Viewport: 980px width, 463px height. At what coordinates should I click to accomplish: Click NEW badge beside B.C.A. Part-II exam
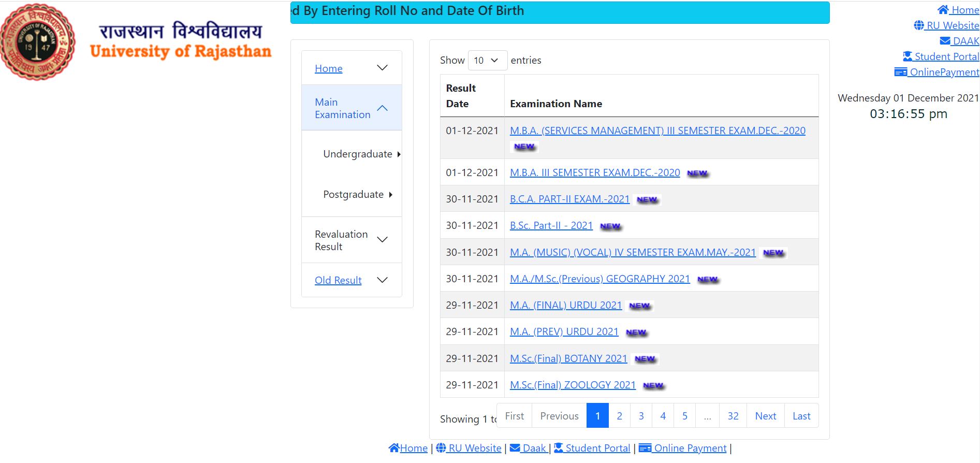pos(647,200)
